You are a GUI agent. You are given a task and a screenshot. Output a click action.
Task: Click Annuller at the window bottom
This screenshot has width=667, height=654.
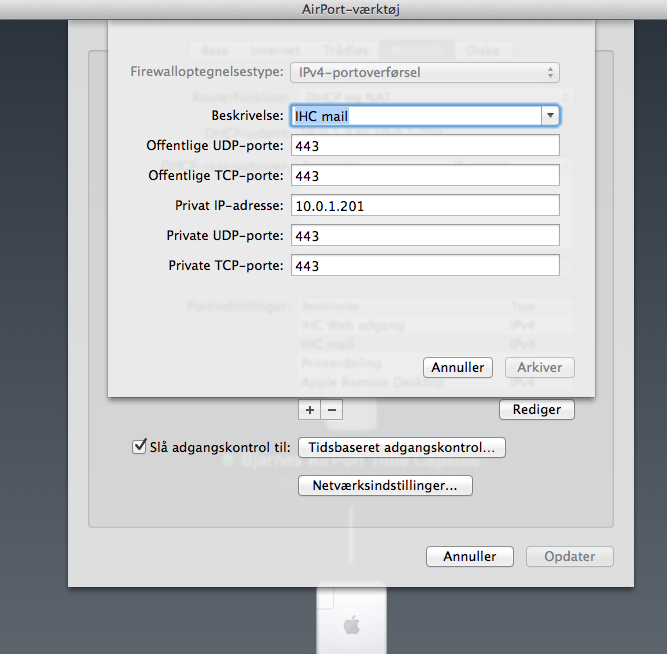click(470, 557)
